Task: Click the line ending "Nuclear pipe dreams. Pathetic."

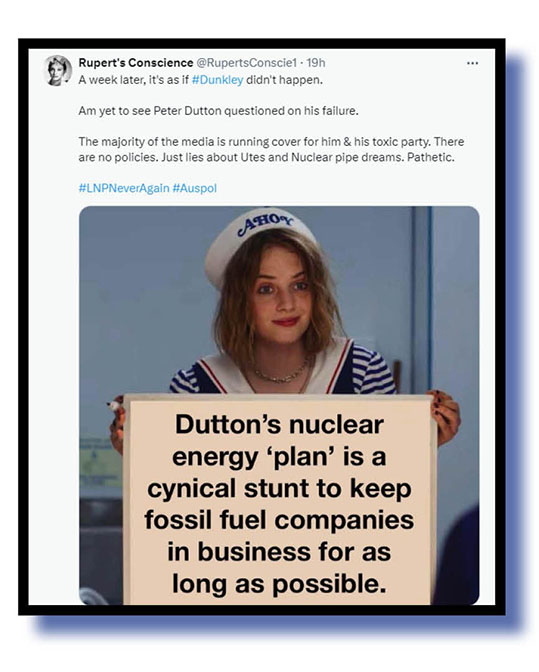Action: [267, 157]
